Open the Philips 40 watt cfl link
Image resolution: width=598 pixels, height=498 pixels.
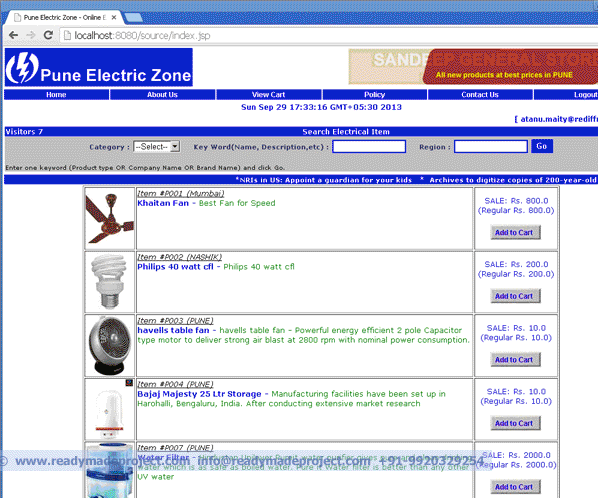click(175, 267)
